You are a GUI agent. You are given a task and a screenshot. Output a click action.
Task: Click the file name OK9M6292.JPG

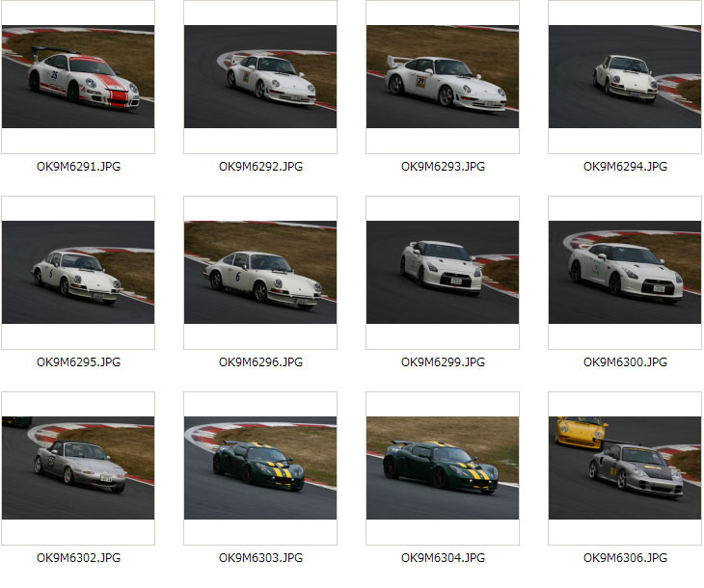[260, 167]
